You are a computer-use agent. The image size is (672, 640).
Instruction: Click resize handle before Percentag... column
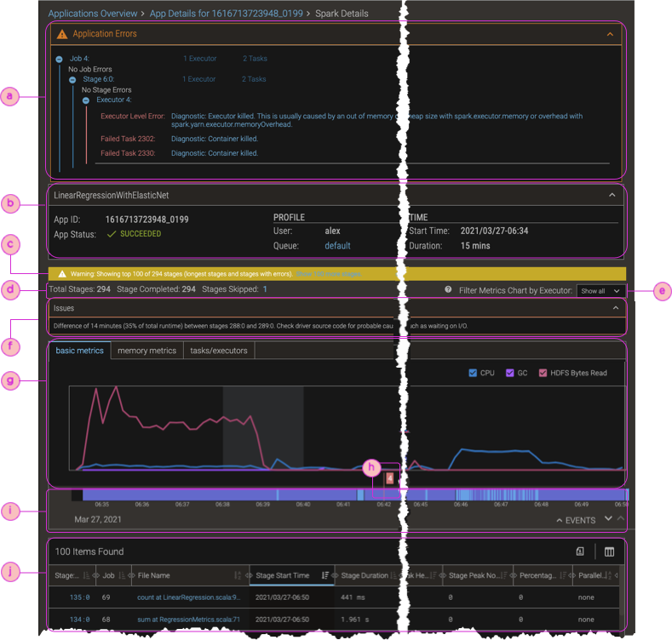pos(513,575)
